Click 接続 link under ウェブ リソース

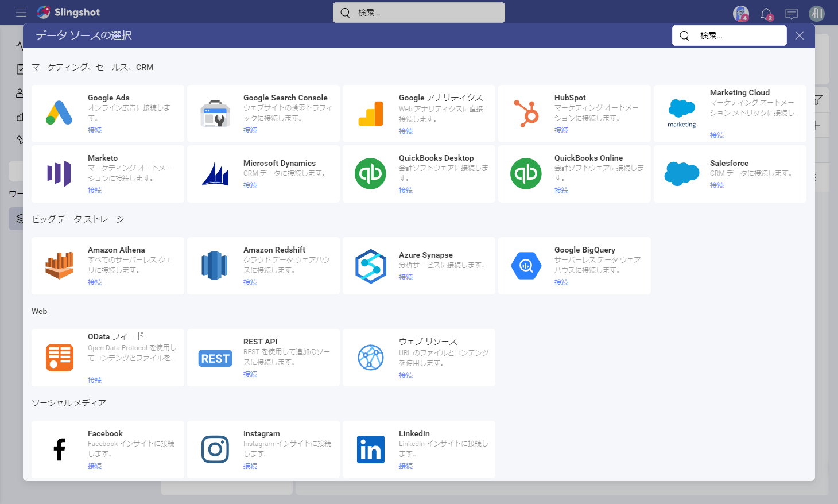coord(406,375)
